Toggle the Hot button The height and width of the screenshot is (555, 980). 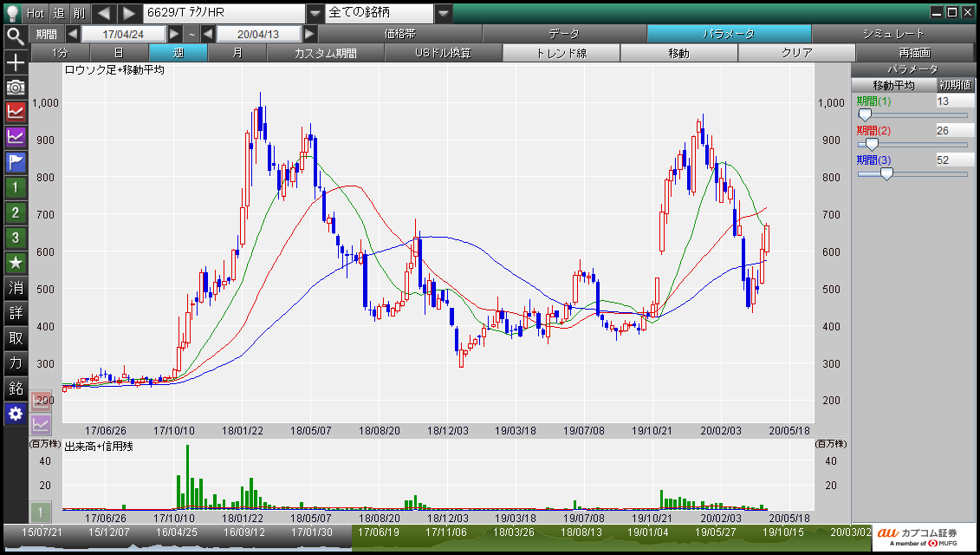(x=36, y=13)
